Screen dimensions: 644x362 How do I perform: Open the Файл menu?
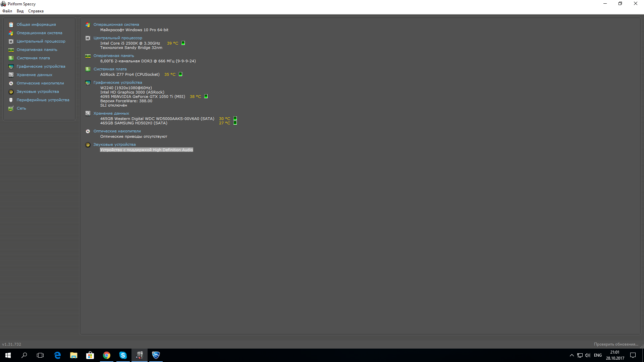pos(7,11)
